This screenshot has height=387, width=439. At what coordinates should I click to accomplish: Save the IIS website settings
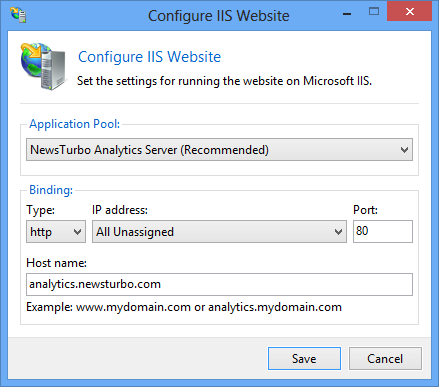[304, 359]
